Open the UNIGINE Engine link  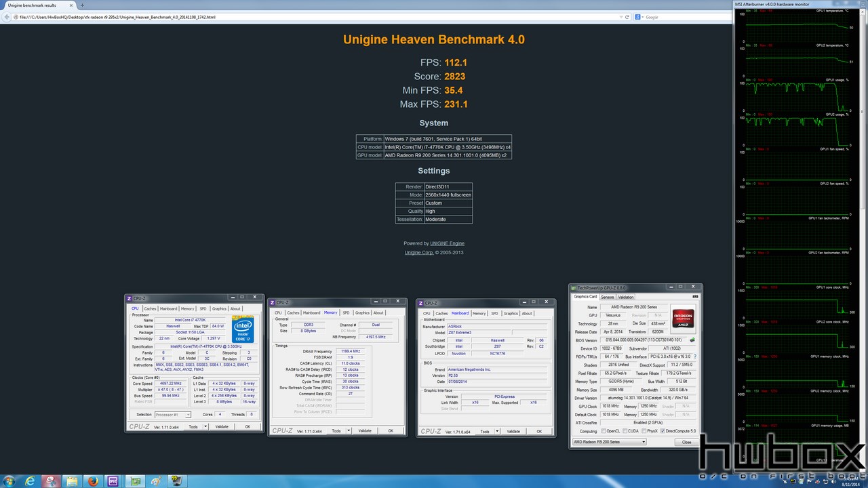[x=448, y=243]
